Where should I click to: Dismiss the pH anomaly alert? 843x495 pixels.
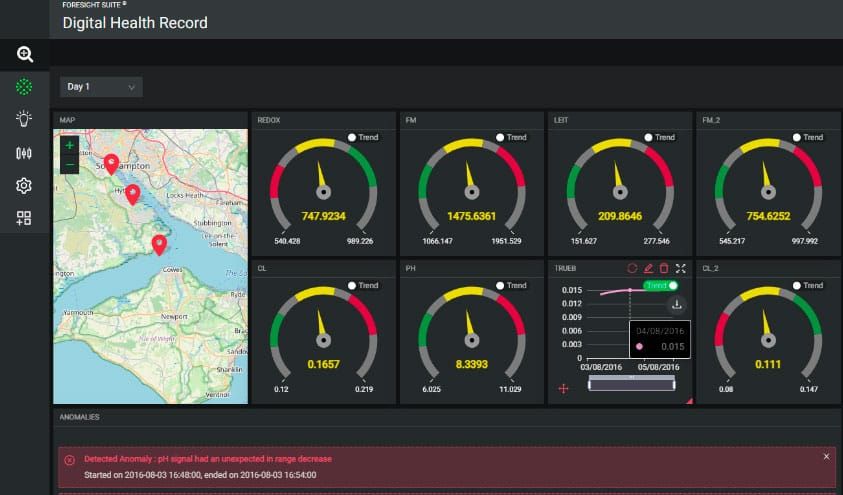tap(826, 456)
